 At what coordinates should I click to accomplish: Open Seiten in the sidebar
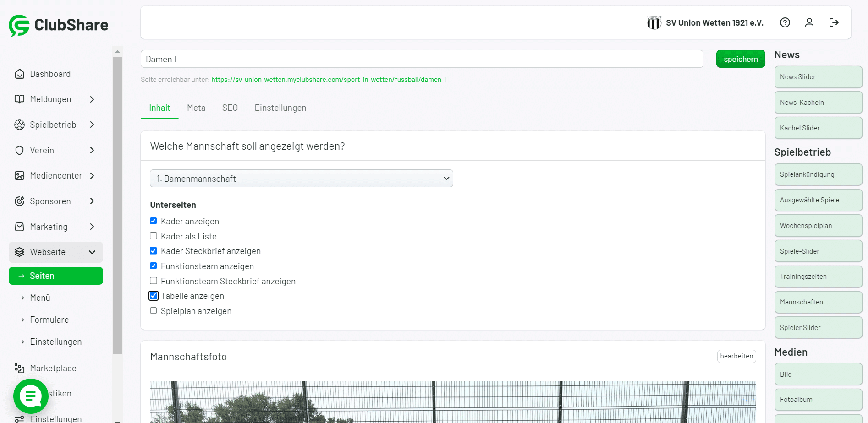click(56, 276)
